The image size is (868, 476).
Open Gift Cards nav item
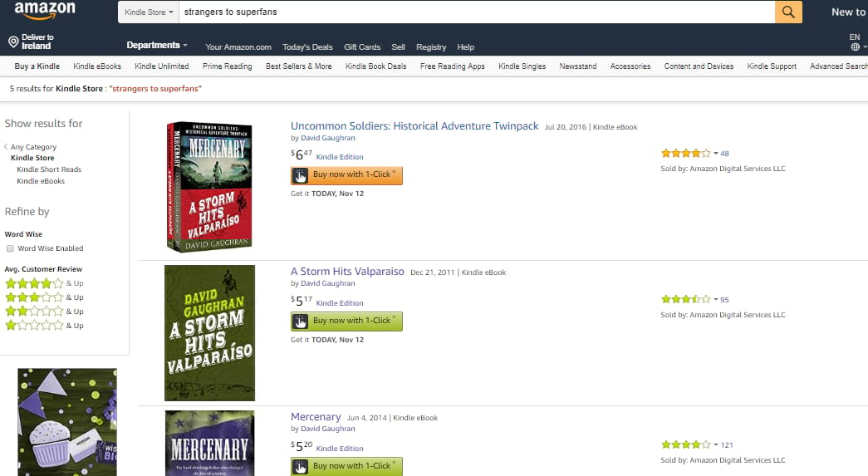click(362, 47)
